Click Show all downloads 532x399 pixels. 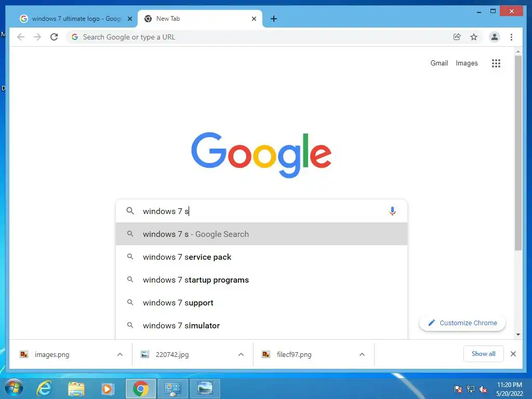[483, 354]
